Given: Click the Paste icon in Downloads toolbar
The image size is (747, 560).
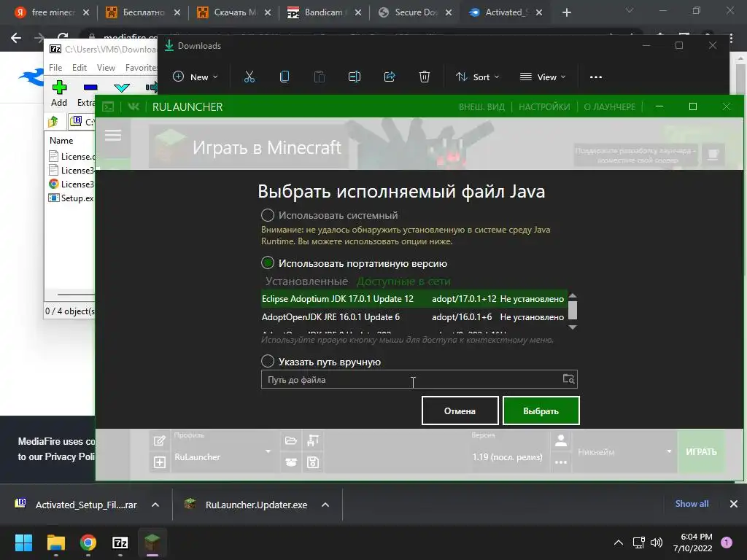Looking at the screenshot, I should tap(320, 77).
